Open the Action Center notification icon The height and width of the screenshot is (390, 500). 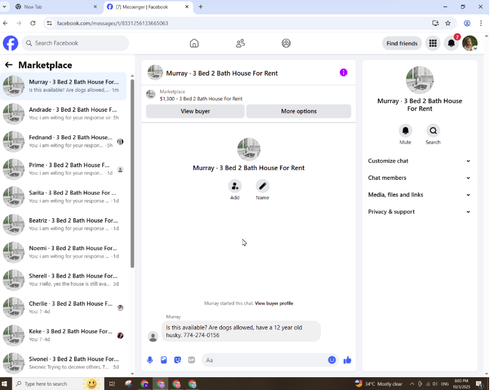479,384
